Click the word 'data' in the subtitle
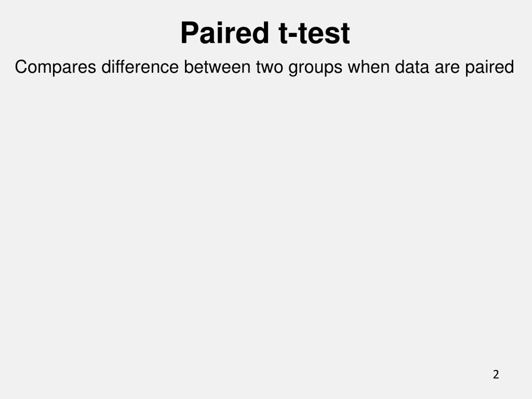This screenshot has width=532, height=399. [412, 67]
